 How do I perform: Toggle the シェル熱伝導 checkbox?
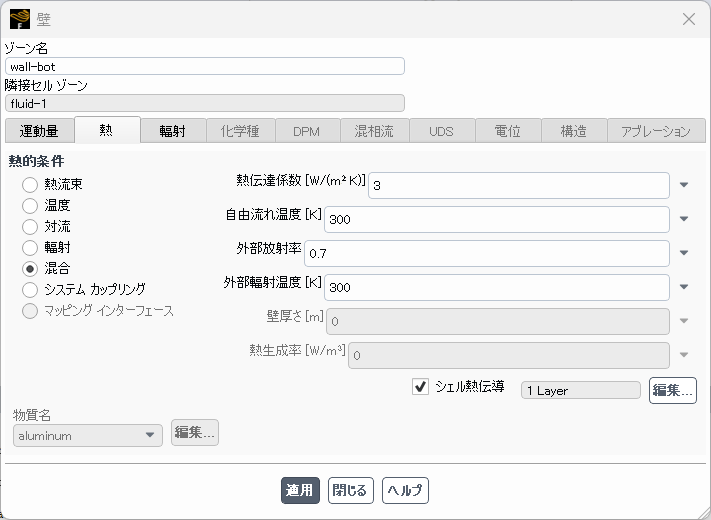[420, 387]
